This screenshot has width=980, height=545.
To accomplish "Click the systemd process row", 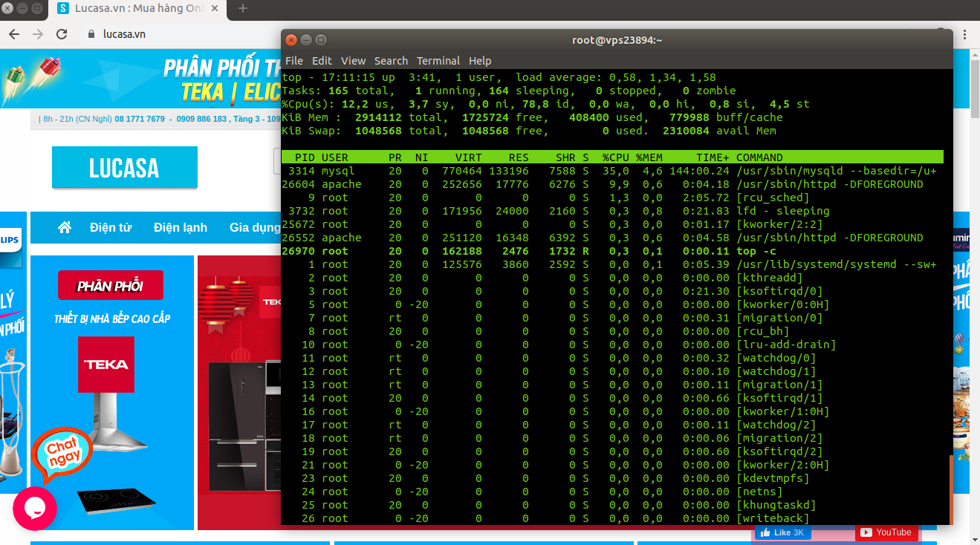I will [612, 264].
